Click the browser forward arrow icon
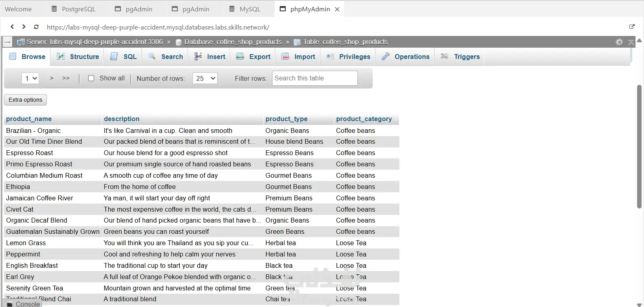This screenshot has width=644, height=307. pyautogui.click(x=24, y=27)
